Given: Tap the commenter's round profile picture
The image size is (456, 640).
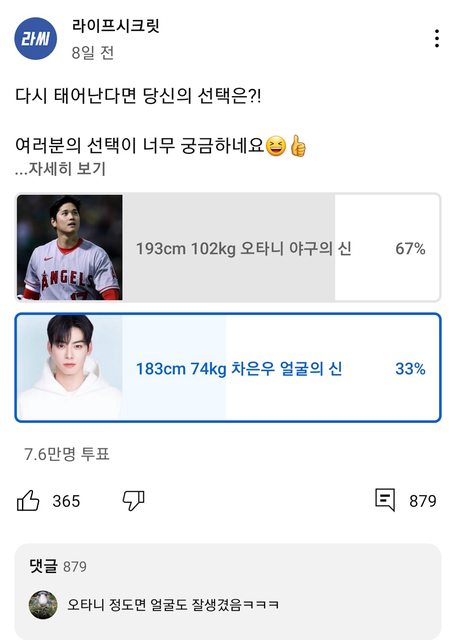Looking at the screenshot, I should pos(43,604).
